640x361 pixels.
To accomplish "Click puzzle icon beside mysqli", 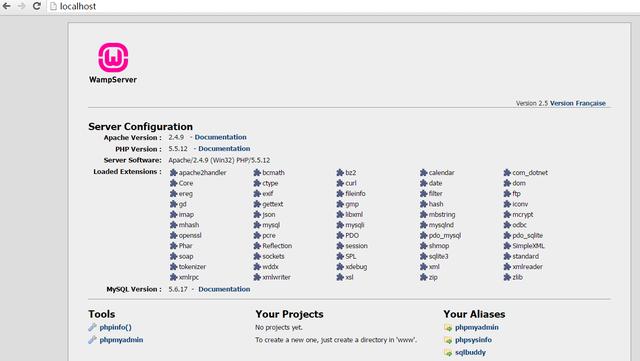I will pos(340,225).
